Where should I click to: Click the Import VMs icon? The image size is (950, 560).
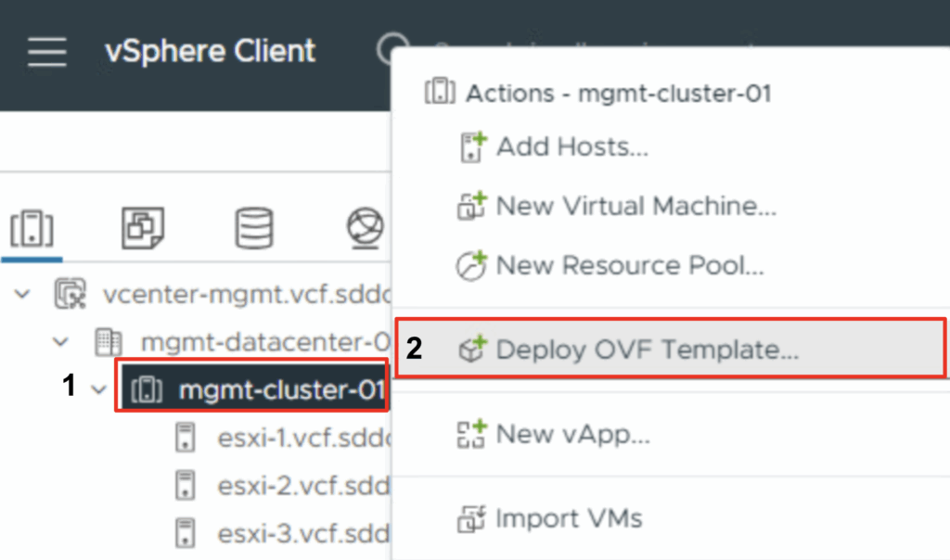472,517
